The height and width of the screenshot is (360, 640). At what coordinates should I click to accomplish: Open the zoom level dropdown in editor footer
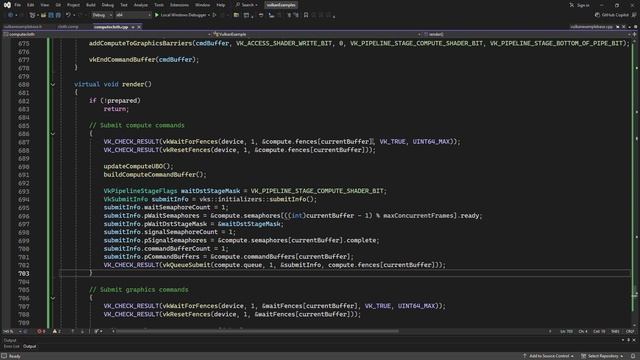coord(13,331)
